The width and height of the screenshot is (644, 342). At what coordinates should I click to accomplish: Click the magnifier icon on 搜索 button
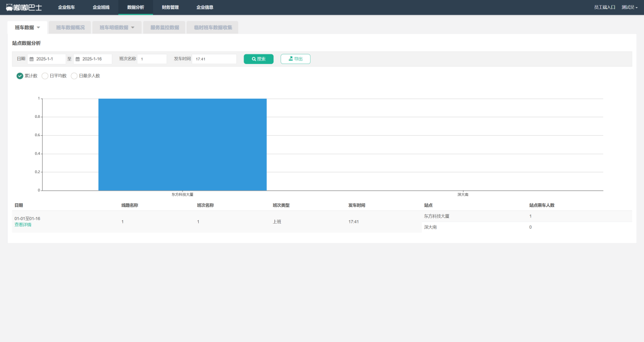point(254,59)
